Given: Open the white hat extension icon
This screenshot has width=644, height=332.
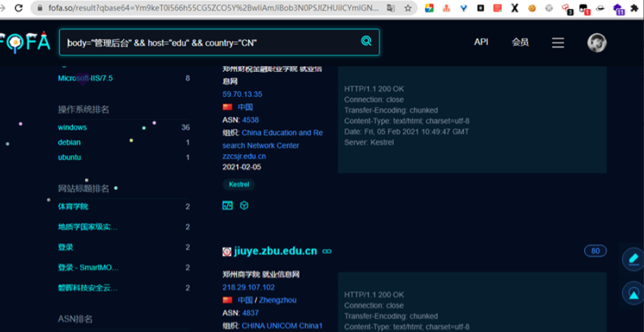Looking at the screenshot, I should click(x=600, y=8).
